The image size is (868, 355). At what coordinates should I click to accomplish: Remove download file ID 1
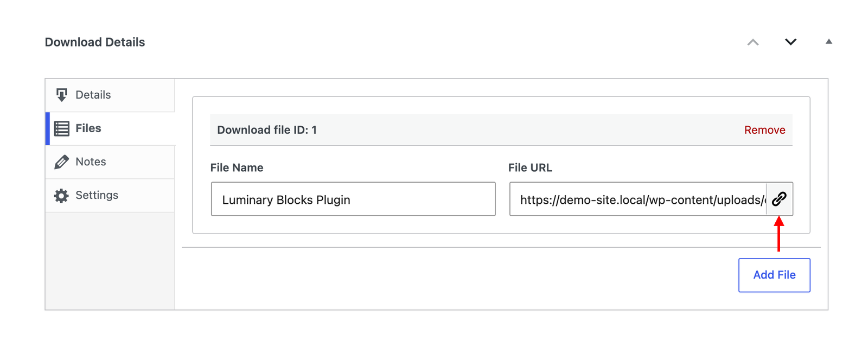pyautogui.click(x=764, y=130)
